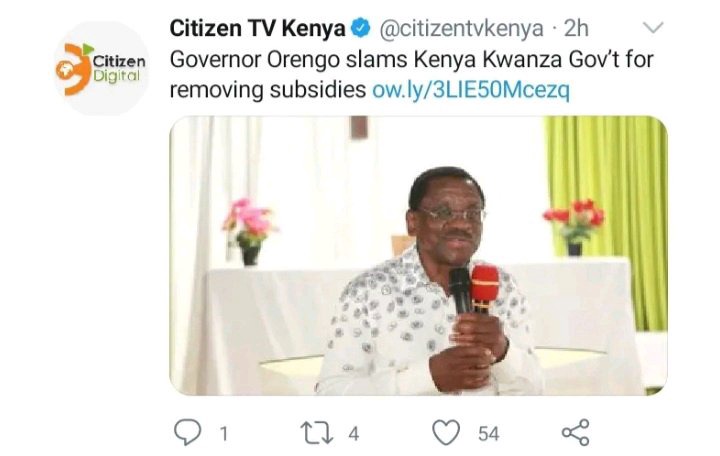
Task: Open the Citizen Digital profile avatar
Action: (101, 68)
